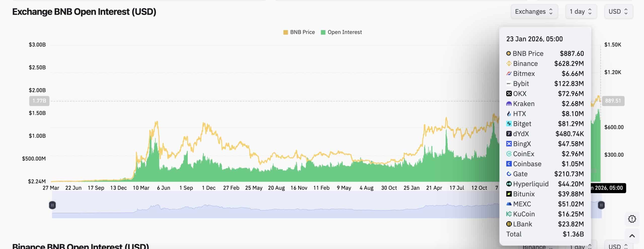Click the alert icon at bottom right
Viewport: 644px width, 249px height.
click(x=632, y=219)
